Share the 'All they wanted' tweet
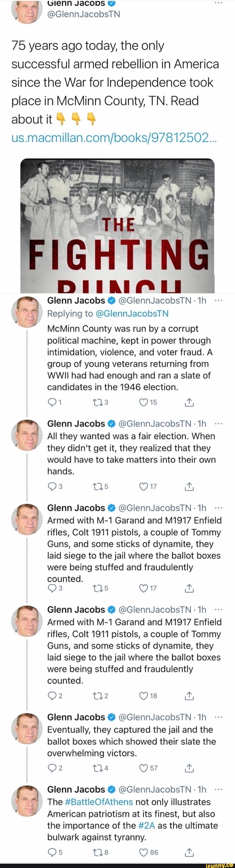This screenshot has height=868, width=235. tap(189, 486)
